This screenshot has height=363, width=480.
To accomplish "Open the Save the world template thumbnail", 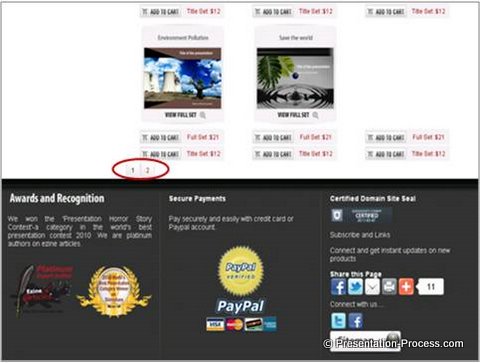I will [x=295, y=78].
